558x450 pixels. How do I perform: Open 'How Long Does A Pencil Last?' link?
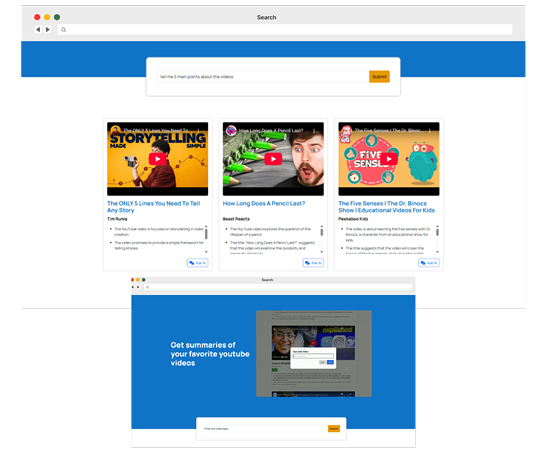click(x=264, y=203)
